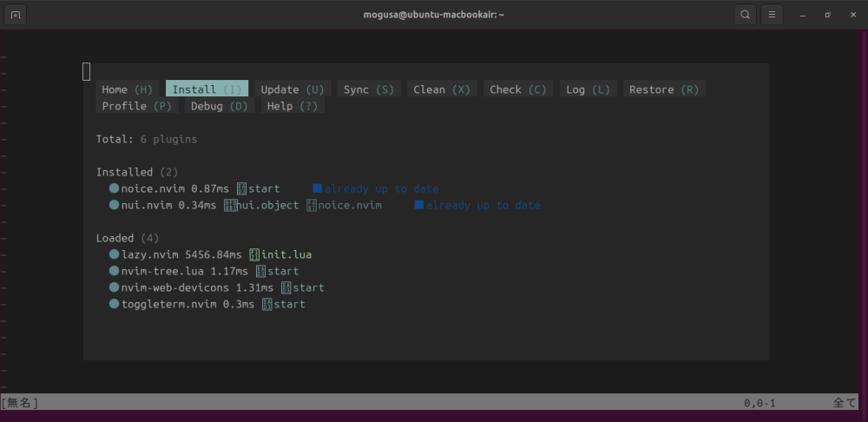
Task: Click the Loaded (4) section heading
Action: coord(127,238)
